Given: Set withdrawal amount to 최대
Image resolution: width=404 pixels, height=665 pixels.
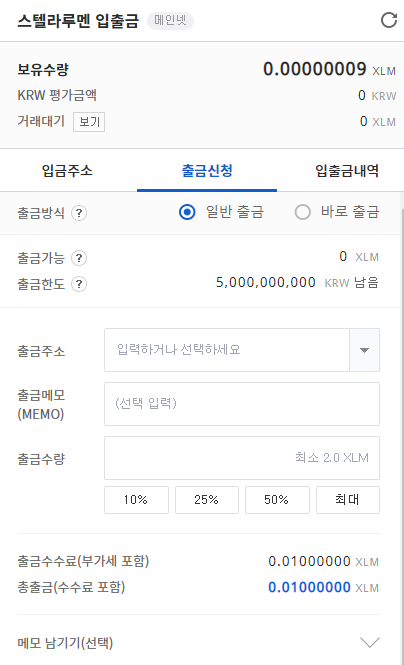Looking at the screenshot, I should click(x=348, y=500).
